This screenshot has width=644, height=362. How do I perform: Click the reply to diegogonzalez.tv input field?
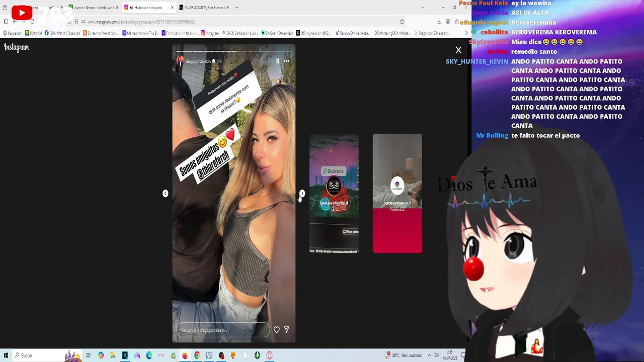(x=223, y=330)
